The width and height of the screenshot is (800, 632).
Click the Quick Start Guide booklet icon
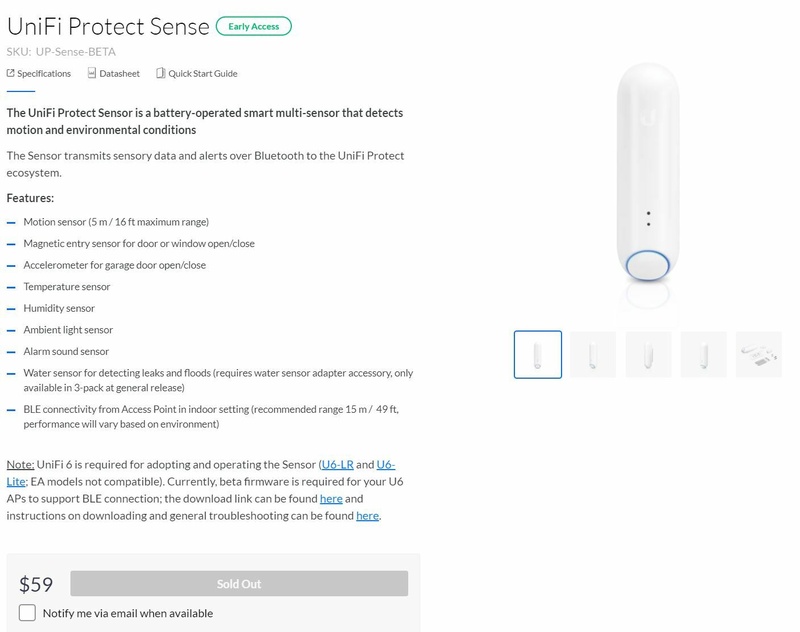(x=160, y=73)
